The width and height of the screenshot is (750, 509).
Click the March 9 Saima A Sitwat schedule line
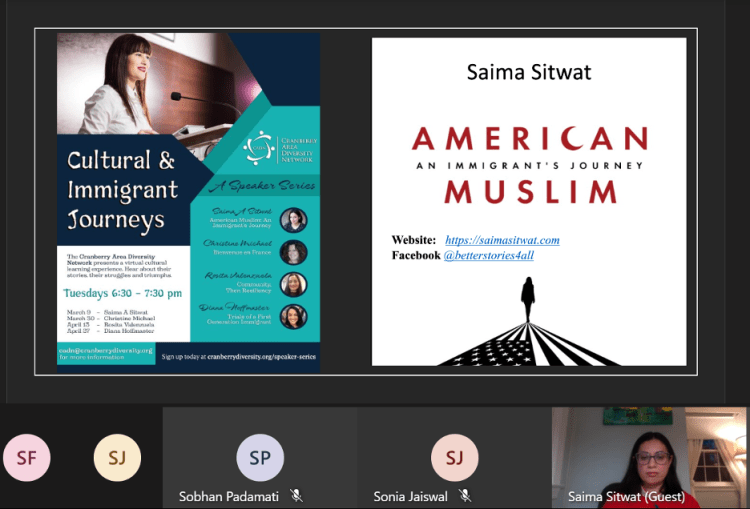coord(107,312)
